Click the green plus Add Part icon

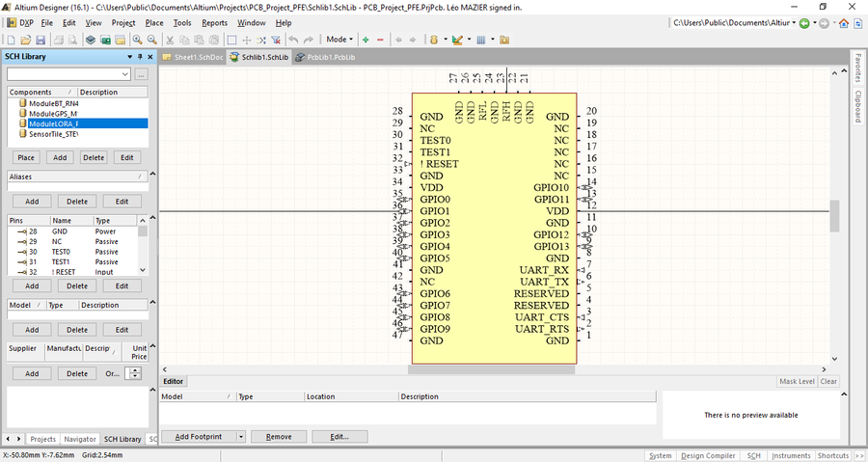pos(366,40)
